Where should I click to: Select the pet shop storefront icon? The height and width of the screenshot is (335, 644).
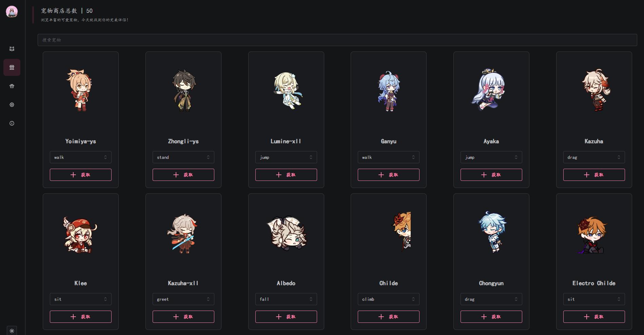(x=12, y=67)
